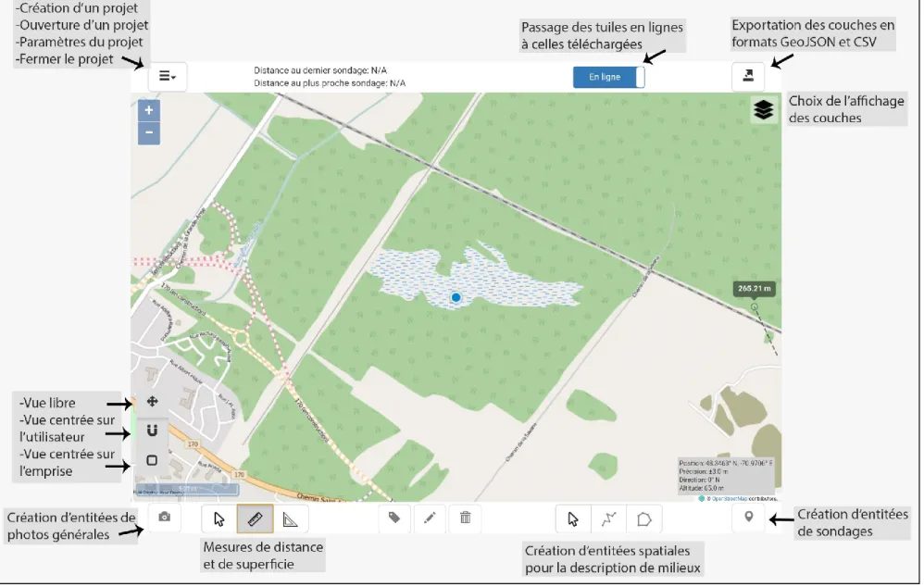Viewport: 924px width, 587px height.
Task: Center view on extent square icon
Action: 152,461
